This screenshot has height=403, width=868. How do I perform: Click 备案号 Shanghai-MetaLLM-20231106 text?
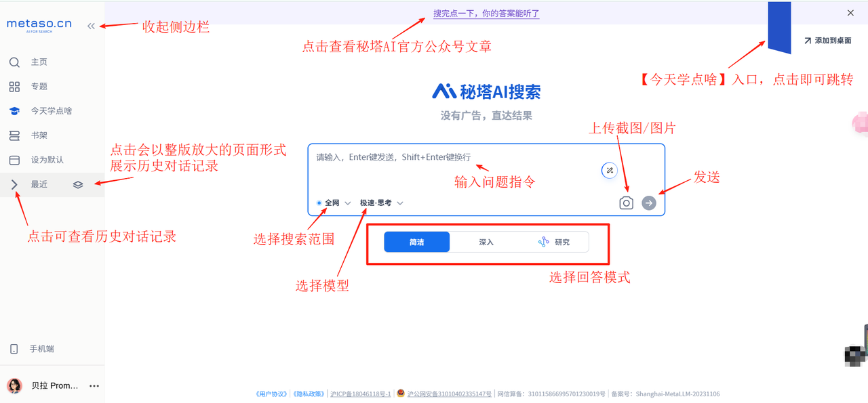pyautogui.click(x=665, y=394)
